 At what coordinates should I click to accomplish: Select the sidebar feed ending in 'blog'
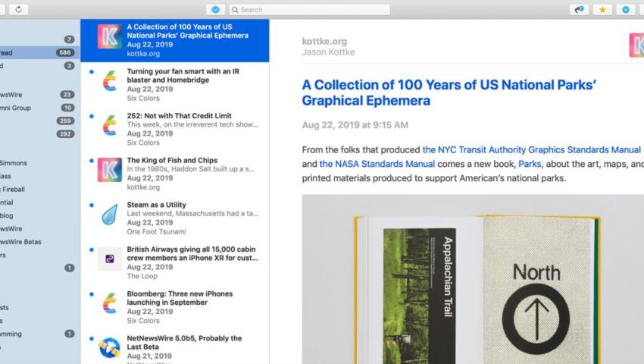tap(39, 215)
